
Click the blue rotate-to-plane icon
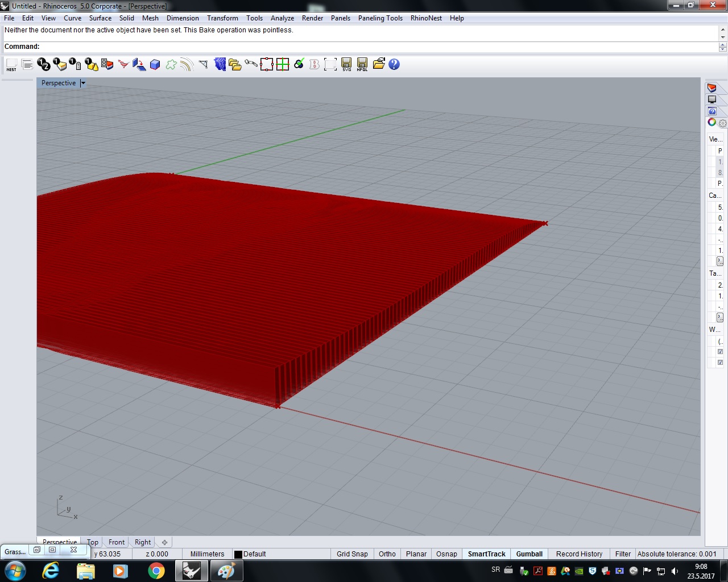139,65
